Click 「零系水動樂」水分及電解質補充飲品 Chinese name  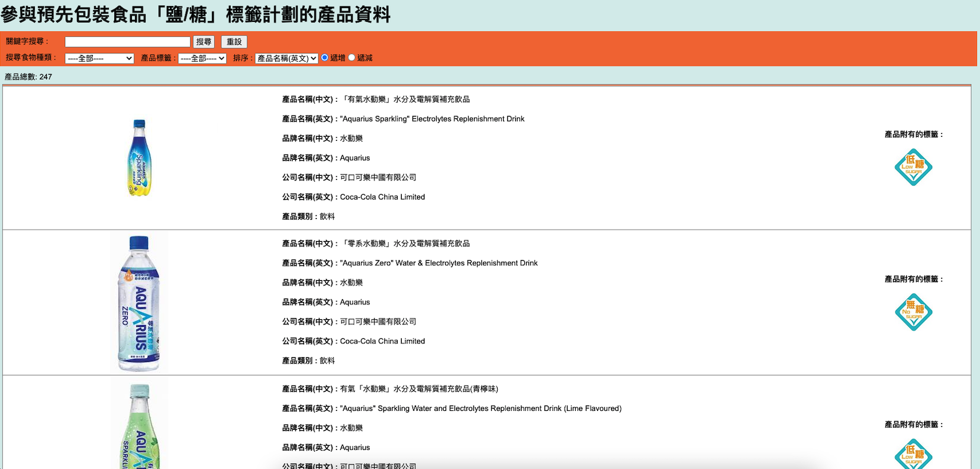405,243
